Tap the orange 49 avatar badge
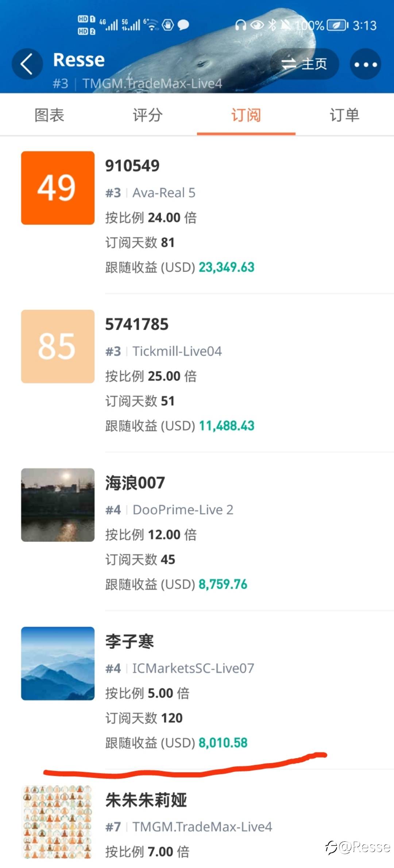This screenshot has width=394, height=868. click(x=58, y=188)
